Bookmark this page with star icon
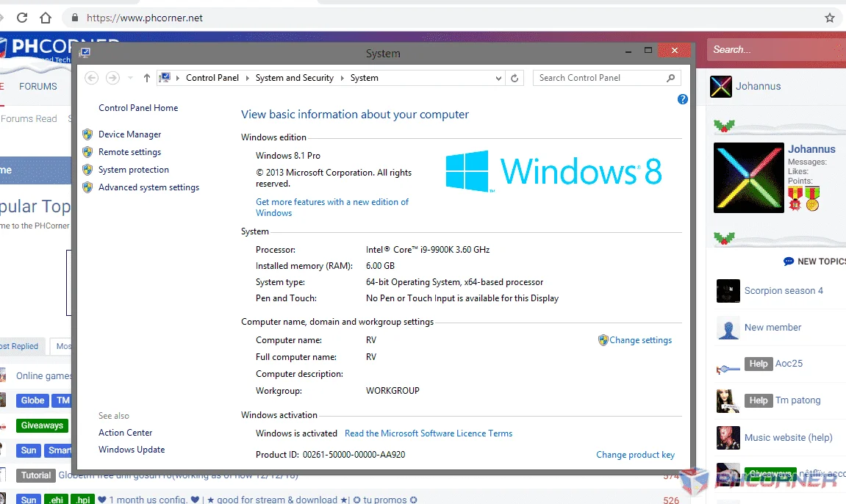The width and height of the screenshot is (846, 504). point(830,18)
